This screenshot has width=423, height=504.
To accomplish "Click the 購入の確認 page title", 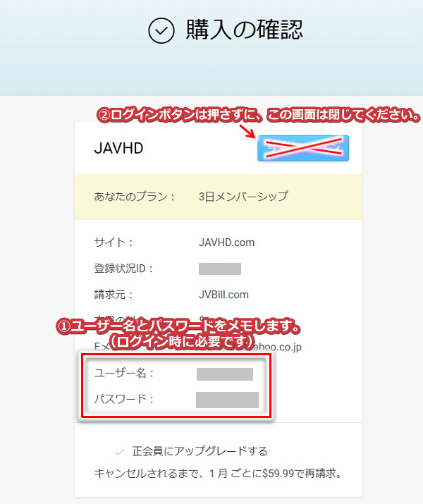I will tap(245, 30).
